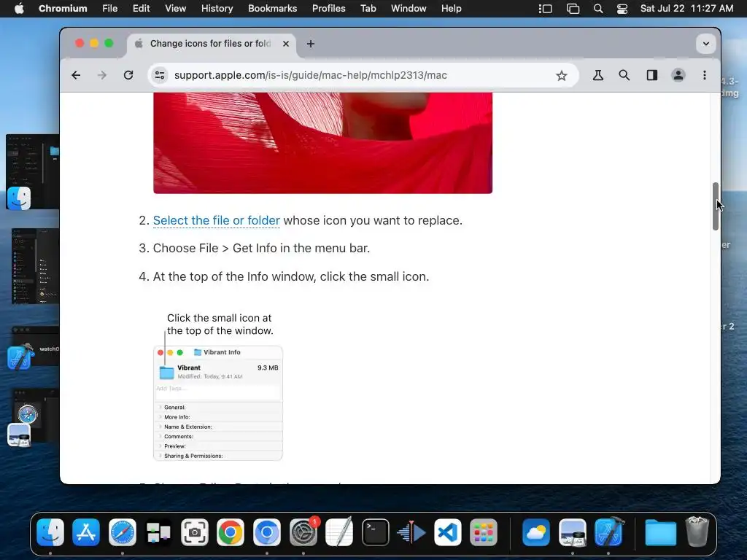Close the Change icons tab
Screen dimensions: 747x560
(286, 44)
